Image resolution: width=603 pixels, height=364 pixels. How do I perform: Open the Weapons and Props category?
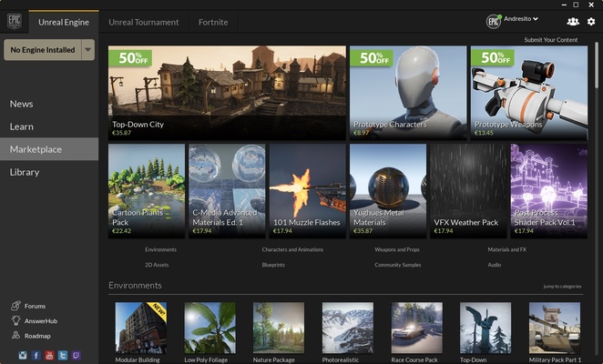[397, 249]
